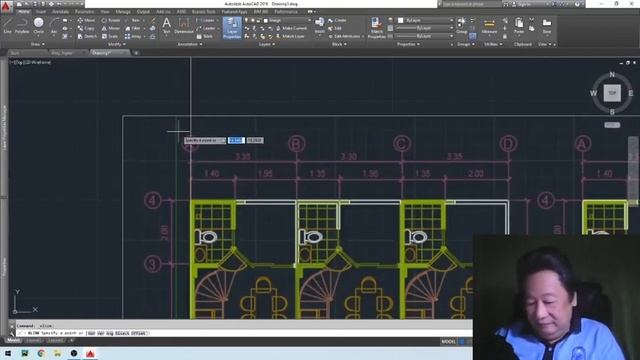
Task: Switch to the Insert ribbon tab
Action: click(41, 12)
